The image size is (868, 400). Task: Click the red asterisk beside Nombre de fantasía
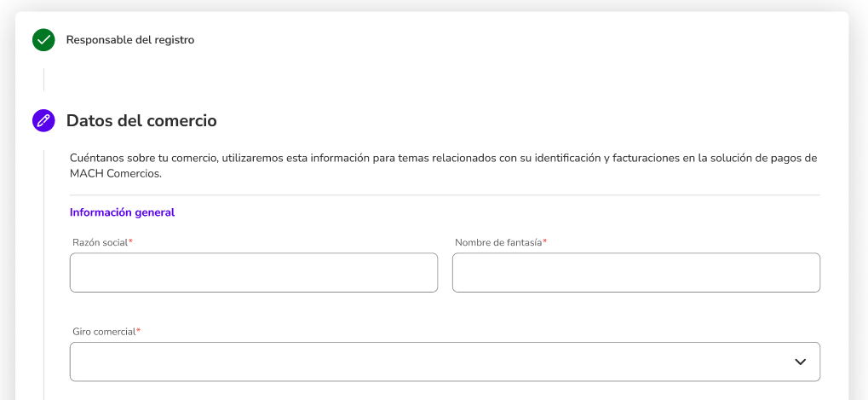tap(544, 241)
